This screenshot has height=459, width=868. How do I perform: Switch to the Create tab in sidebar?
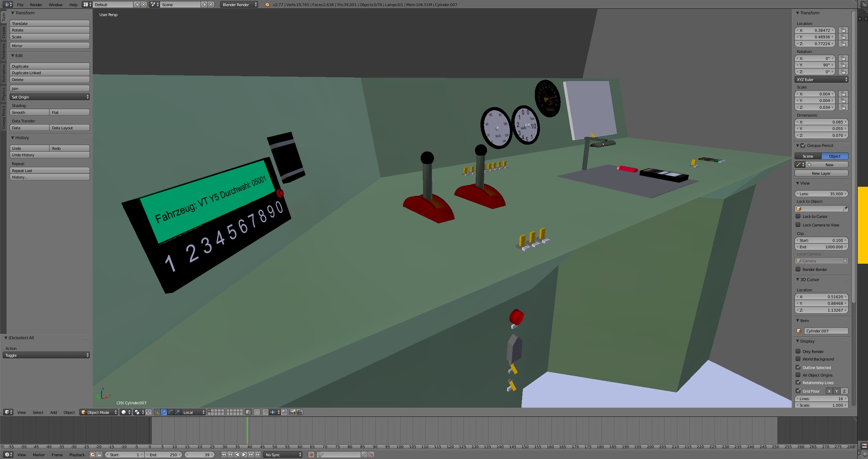pyautogui.click(x=4, y=32)
